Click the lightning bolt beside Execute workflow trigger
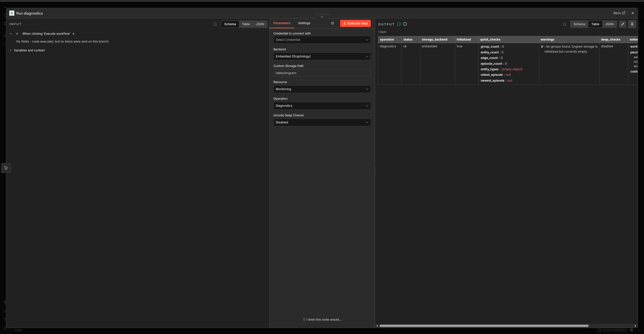 click(x=73, y=34)
